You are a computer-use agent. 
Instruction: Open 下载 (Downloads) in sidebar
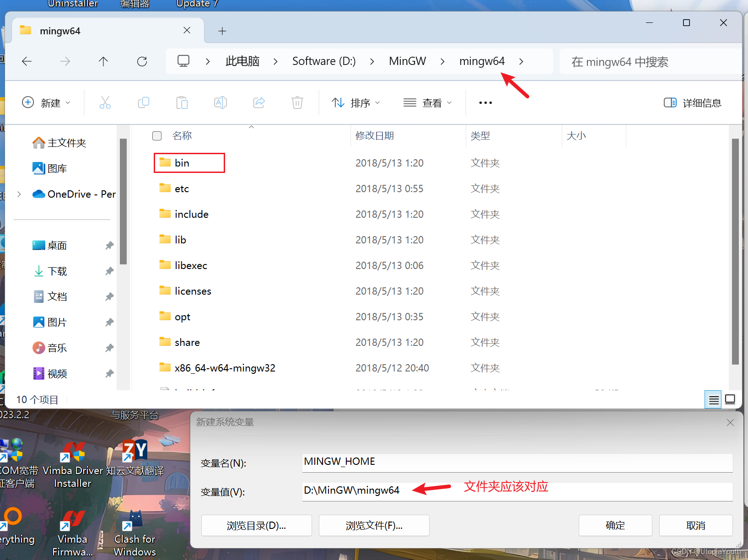click(50, 271)
